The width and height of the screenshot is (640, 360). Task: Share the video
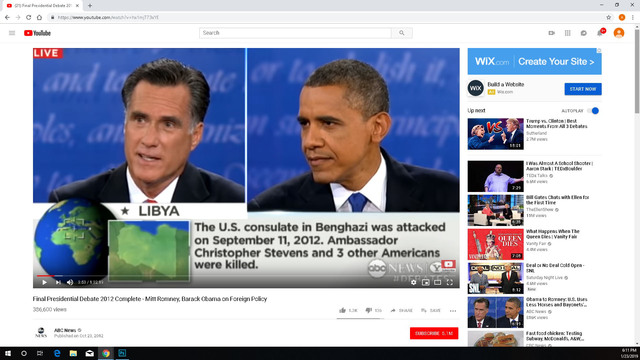click(x=402, y=311)
